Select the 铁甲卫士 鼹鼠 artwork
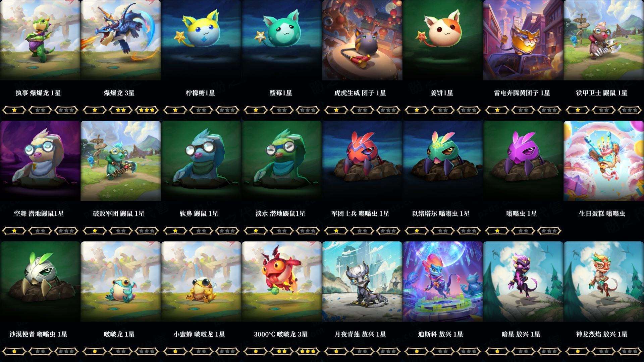The width and height of the screenshot is (644, 362). tap(604, 40)
